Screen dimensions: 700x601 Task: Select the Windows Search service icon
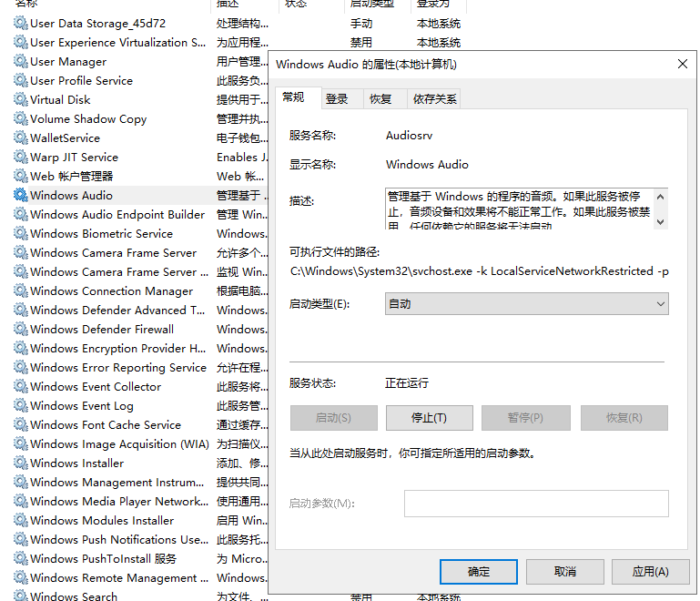click(20, 596)
